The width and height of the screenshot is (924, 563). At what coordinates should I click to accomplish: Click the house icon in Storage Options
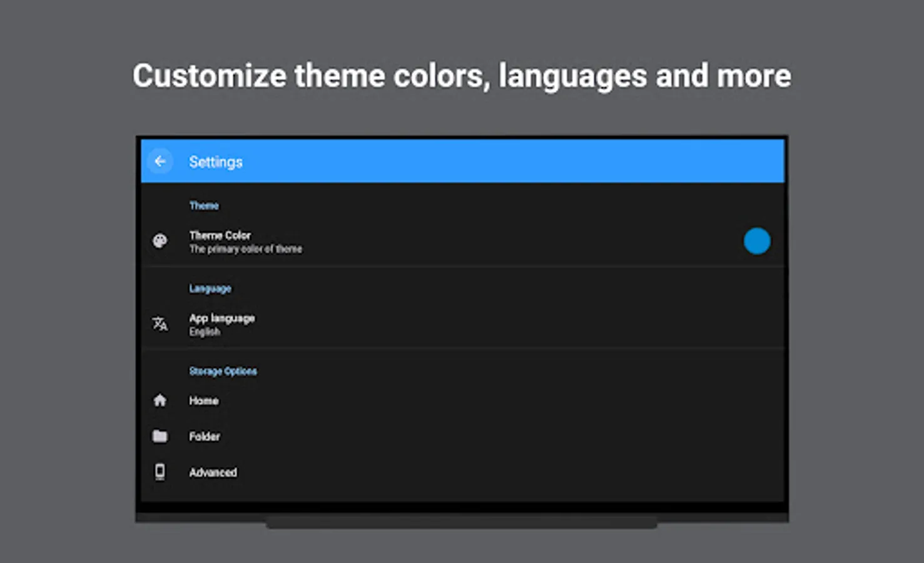160,400
